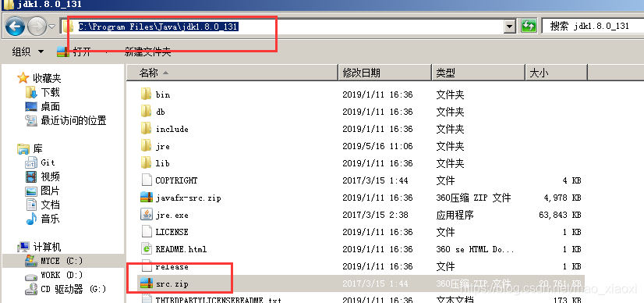644x303 pixels.
Task: Open the 组织 menu
Action: pos(27,52)
